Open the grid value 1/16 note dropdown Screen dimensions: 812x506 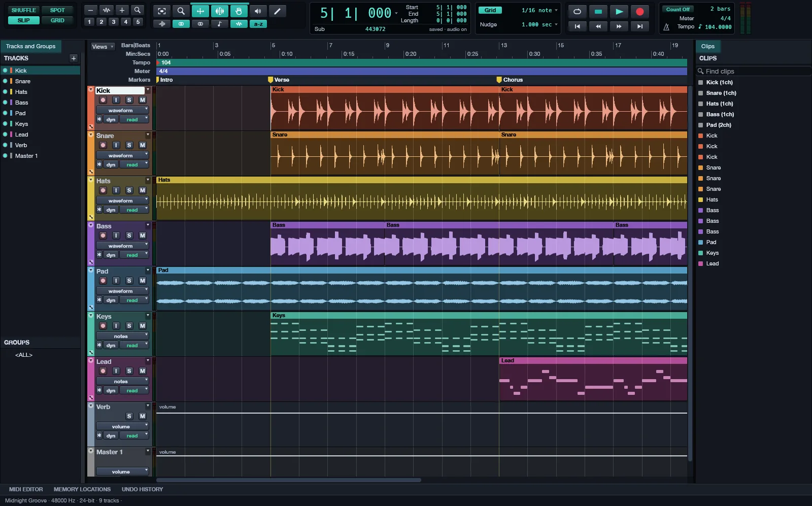click(539, 10)
